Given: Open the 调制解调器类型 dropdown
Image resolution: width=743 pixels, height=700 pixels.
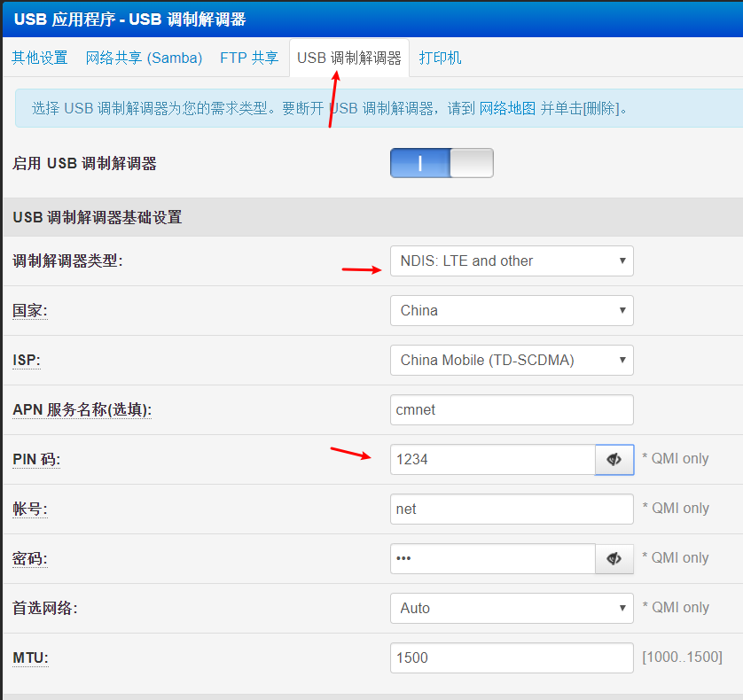Looking at the screenshot, I should pos(512,261).
